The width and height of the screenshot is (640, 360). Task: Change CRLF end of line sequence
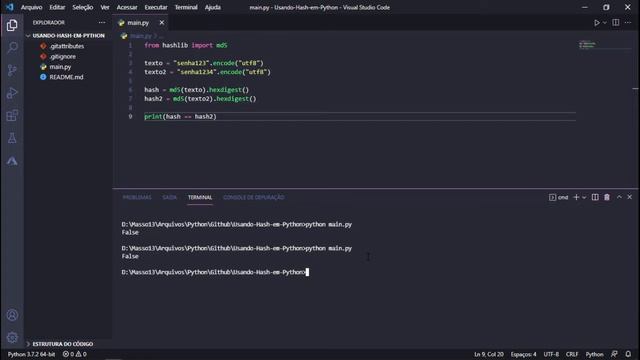[x=572, y=354]
